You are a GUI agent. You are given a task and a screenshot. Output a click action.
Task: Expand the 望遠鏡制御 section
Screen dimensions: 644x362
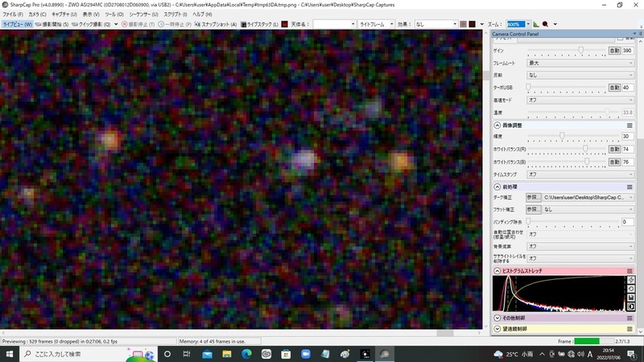click(x=497, y=329)
